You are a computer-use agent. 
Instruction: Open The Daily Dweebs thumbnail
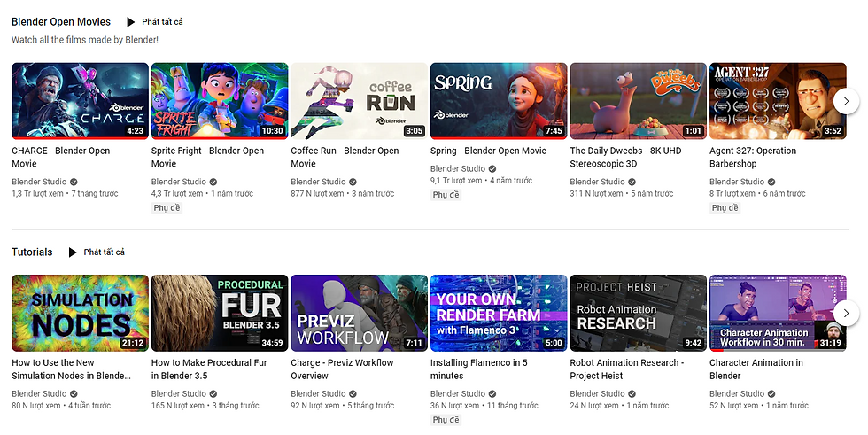[639, 101]
